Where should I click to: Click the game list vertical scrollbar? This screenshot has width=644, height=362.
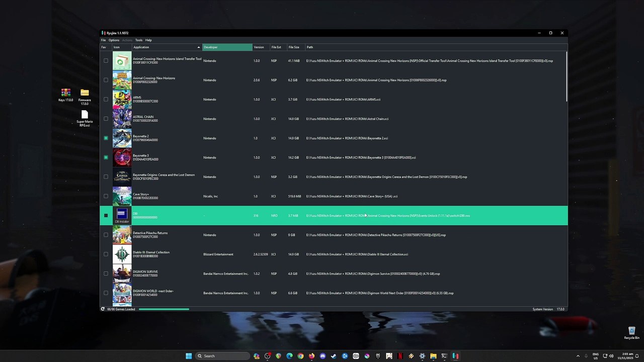point(567,75)
